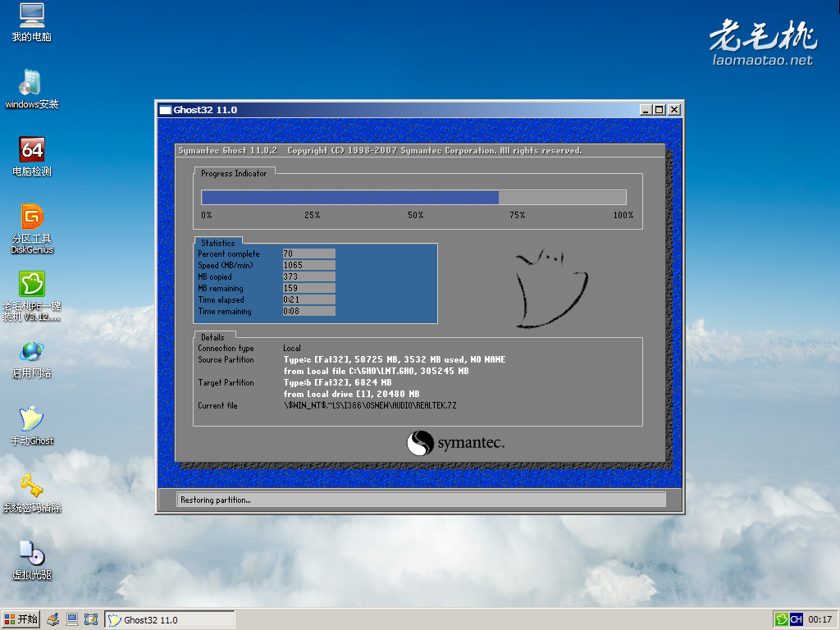Click the monitor icon in quick launch
840x630 pixels.
pos(72,620)
